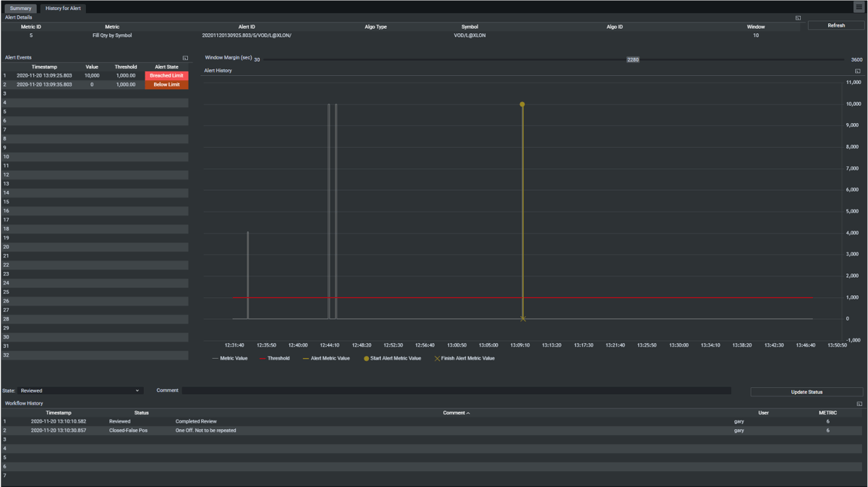Toggle the Finish Alert Metric Value legend

click(464, 358)
